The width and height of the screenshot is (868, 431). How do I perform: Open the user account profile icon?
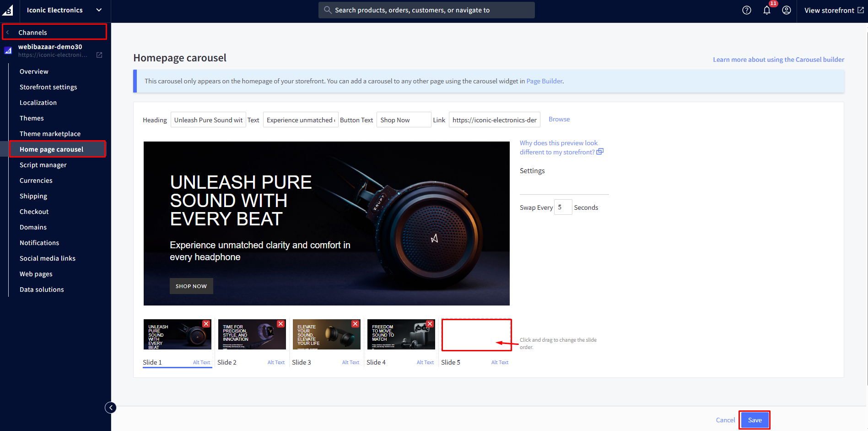pyautogui.click(x=786, y=10)
